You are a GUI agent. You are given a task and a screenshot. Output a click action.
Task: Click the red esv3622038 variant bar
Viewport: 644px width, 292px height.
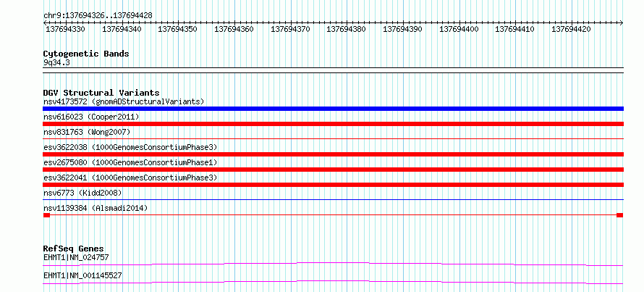point(333,154)
